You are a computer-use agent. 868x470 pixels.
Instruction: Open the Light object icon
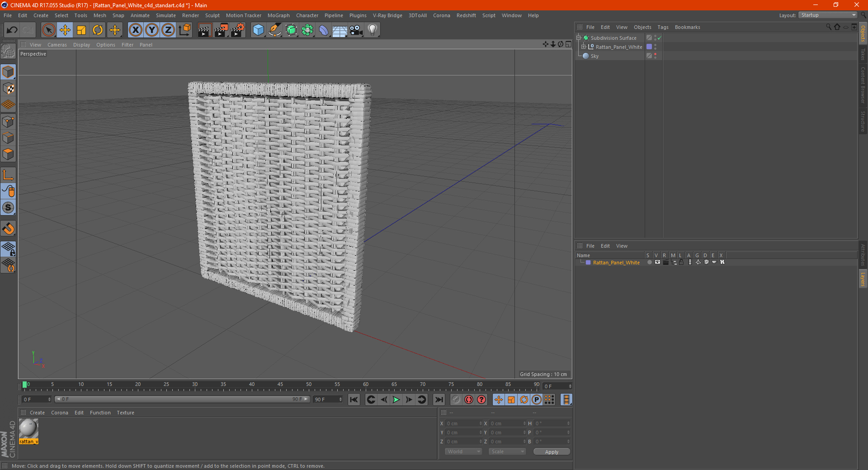(372, 30)
